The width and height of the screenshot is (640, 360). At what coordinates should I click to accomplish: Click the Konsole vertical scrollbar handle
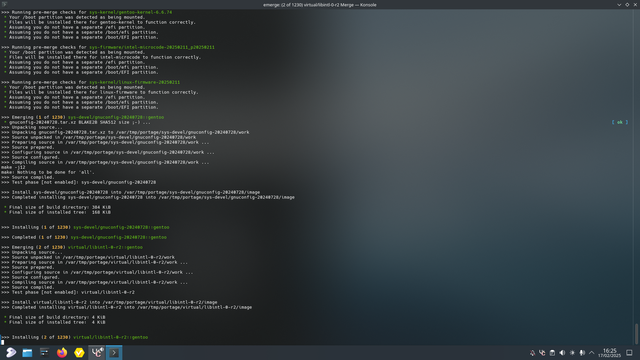636,334
